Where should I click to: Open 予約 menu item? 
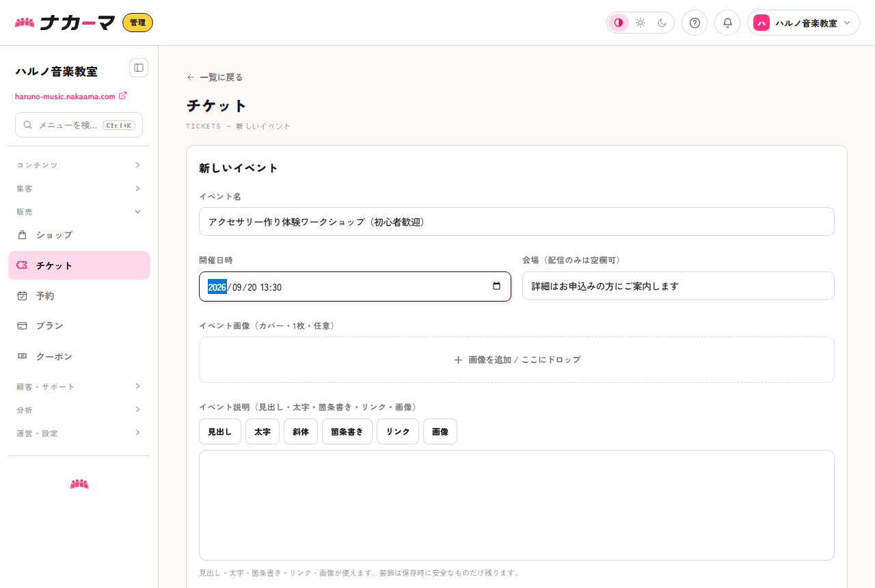click(79, 296)
